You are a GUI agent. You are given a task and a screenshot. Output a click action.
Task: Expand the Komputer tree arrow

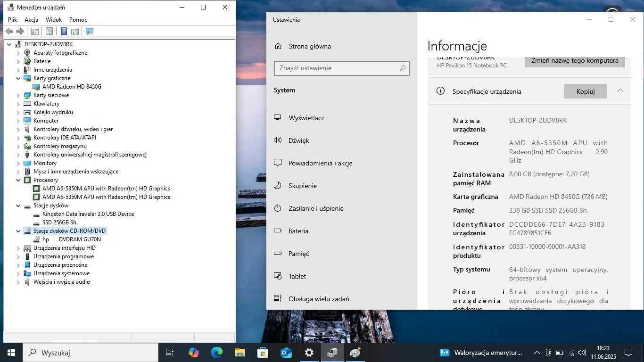[18, 121]
